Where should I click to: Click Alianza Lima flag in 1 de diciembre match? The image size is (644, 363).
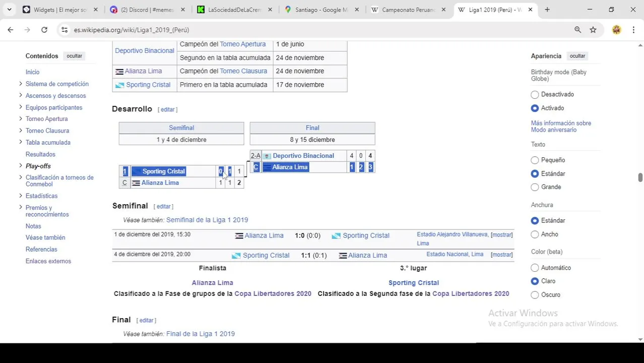(x=239, y=236)
